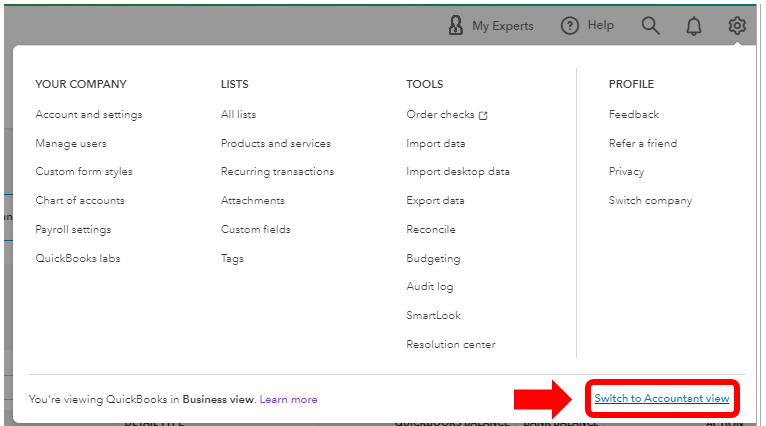Open Recurring transactions list
This screenshot has width=766, height=426.
pos(277,171)
